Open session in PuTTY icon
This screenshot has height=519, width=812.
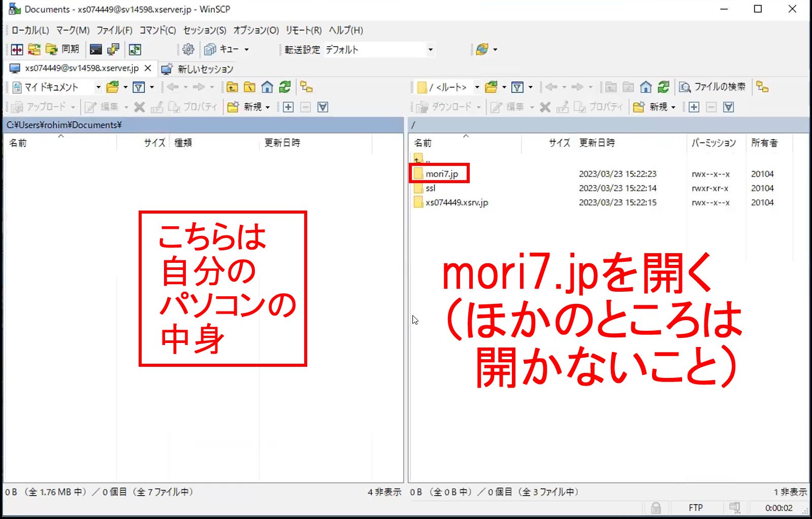[113, 49]
